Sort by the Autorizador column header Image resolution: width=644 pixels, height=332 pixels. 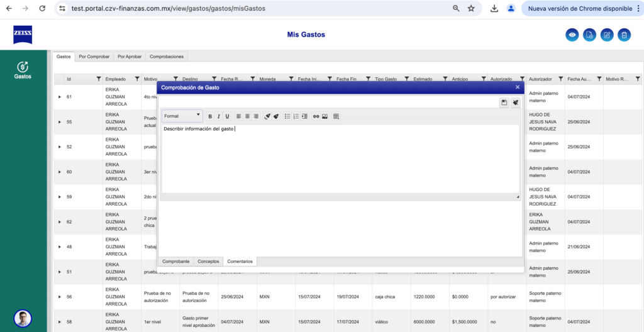click(x=540, y=79)
